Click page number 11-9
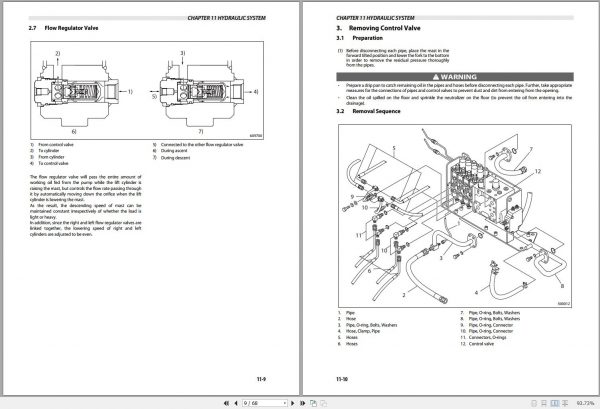Viewport: 600px width, 409px height. [261, 379]
